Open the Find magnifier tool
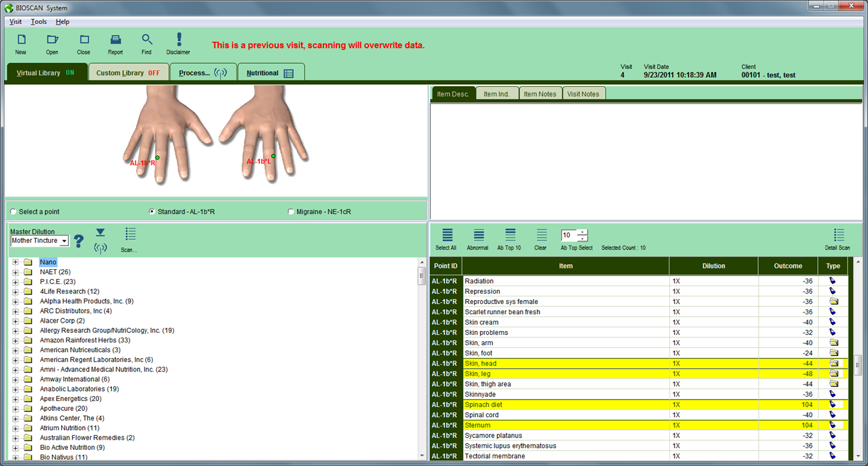The image size is (868, 466). click(x=147, y=40)
